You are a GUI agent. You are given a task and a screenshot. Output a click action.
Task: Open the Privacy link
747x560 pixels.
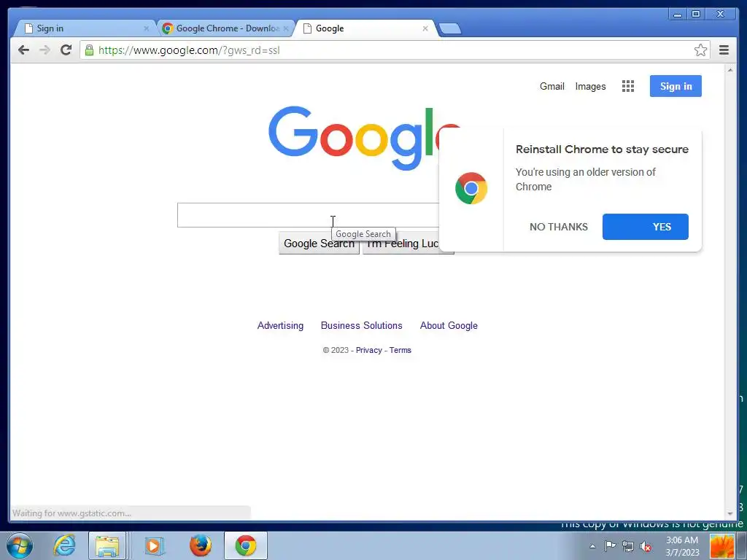pyautogui.click(x=368, y=350)
